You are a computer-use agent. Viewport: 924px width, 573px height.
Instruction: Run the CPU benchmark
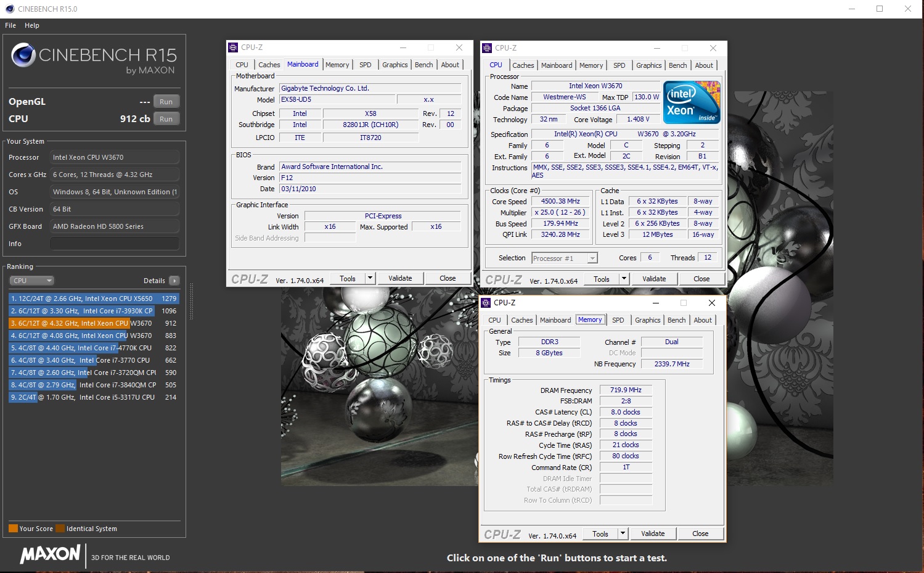166,119
